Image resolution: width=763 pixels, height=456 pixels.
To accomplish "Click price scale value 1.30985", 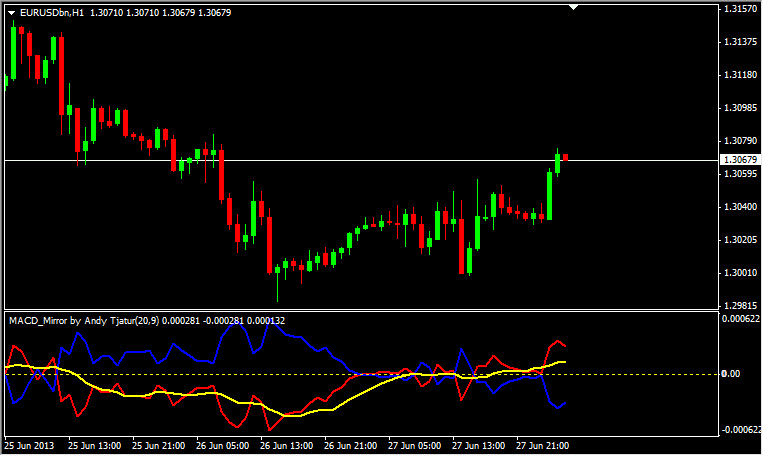I will click(740, 108).
